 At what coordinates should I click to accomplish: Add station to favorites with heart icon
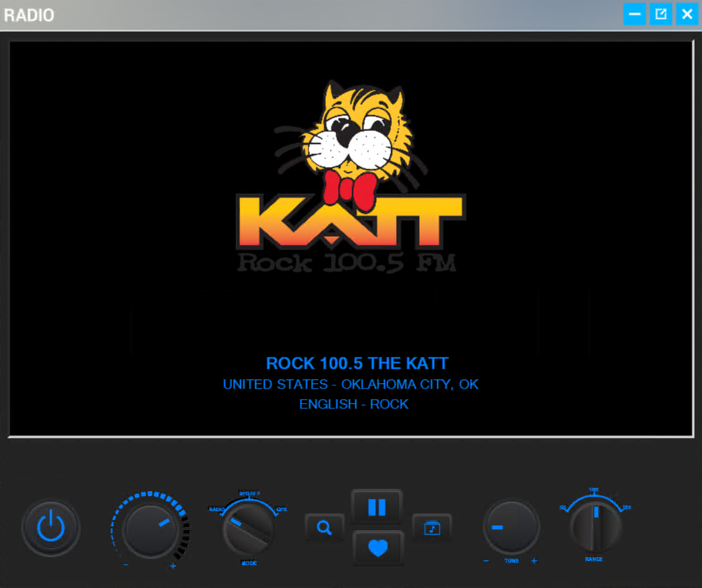coord(378,547)
